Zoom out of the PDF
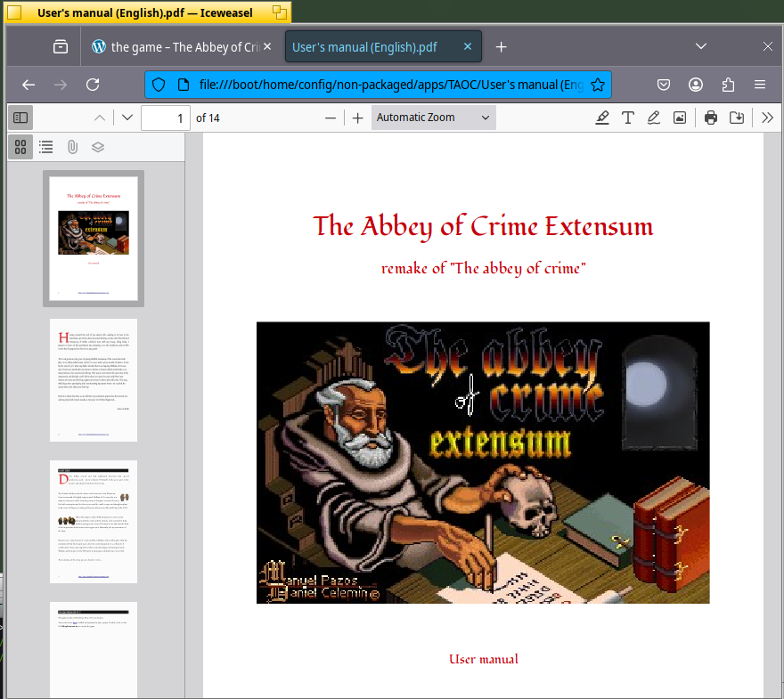784x699 pixels. pyautogui.click(x=330, y=118)
